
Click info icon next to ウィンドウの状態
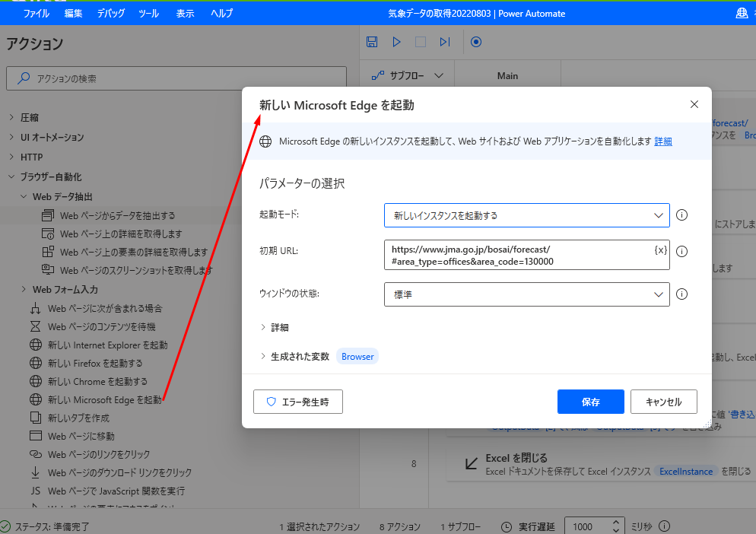[681, 294]
